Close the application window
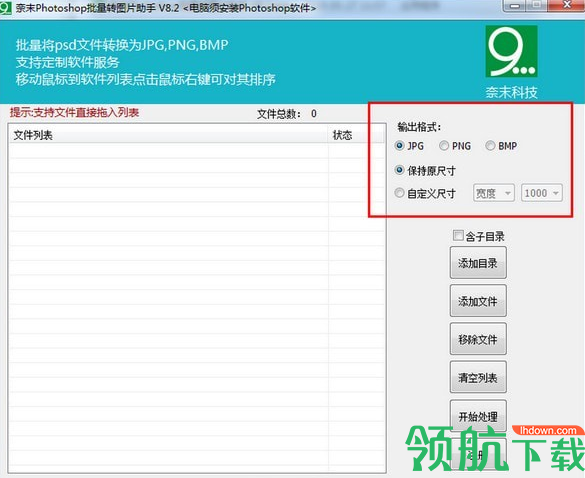 coord(566,5)
